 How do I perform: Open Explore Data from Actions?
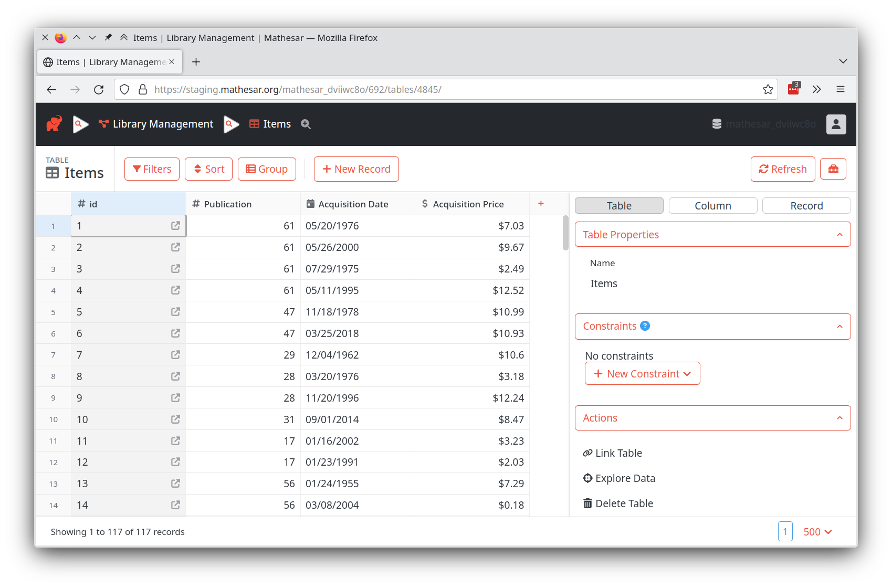625,478
